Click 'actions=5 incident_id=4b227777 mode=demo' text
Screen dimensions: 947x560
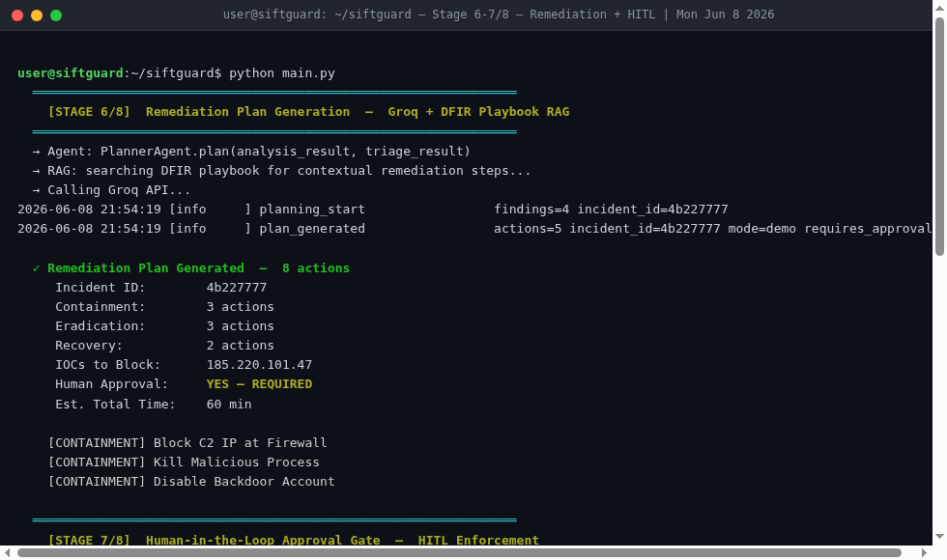[x=645, y=228]
